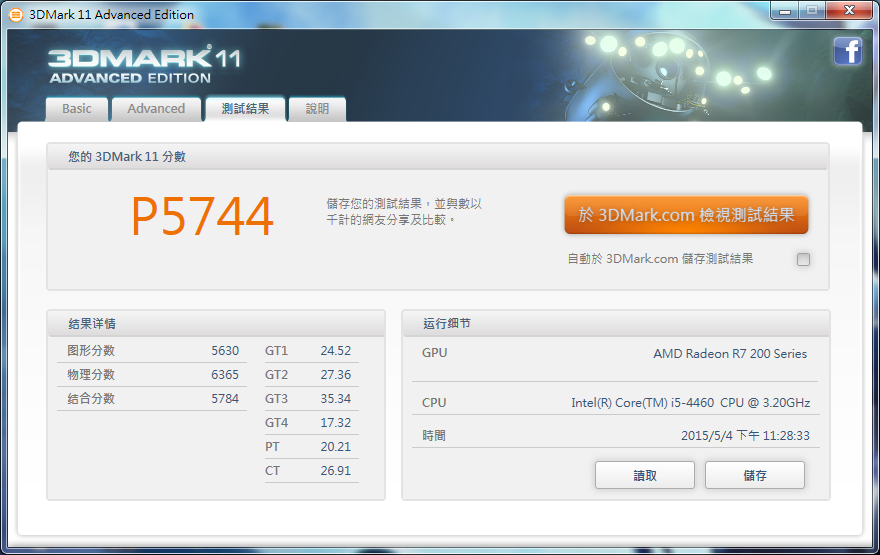This screenshot has width=880, height=555.
Task: Click the P5744 score value
Action: [x=202, y=216]
